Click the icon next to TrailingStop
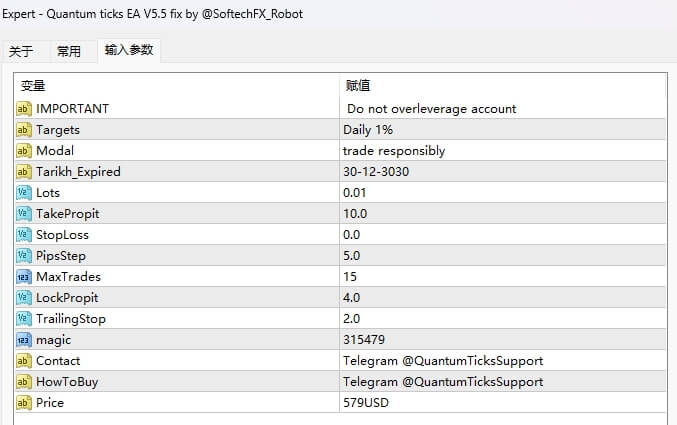The width and height of the screenshot is (677, 425). pyautogui.click(x=24, y=318)
